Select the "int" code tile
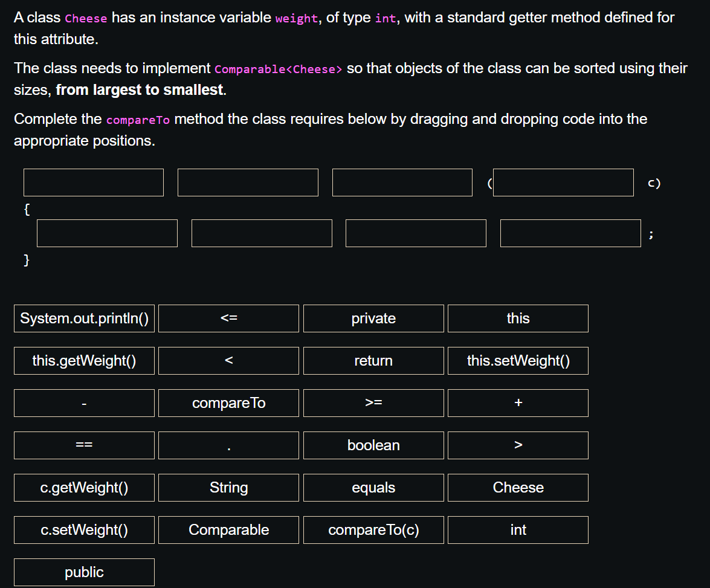710x588 pixels. click(x=517, y=529)
